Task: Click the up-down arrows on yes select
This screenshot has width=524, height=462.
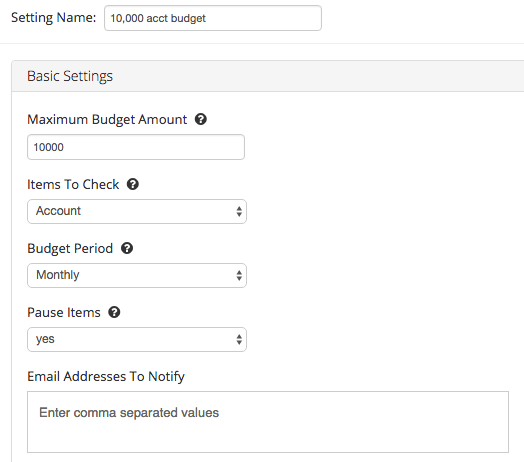Action: [239, 339]
